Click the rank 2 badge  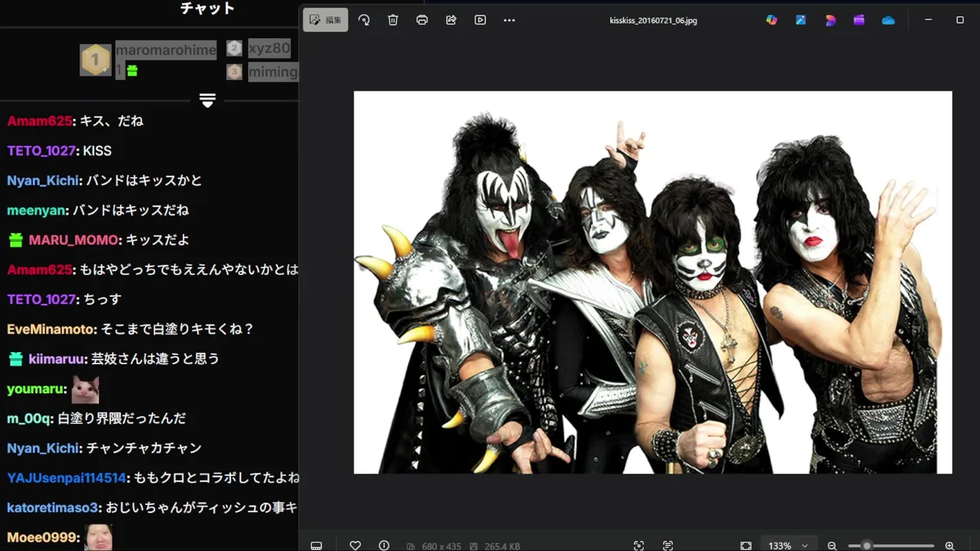click(x=234, y=48)
